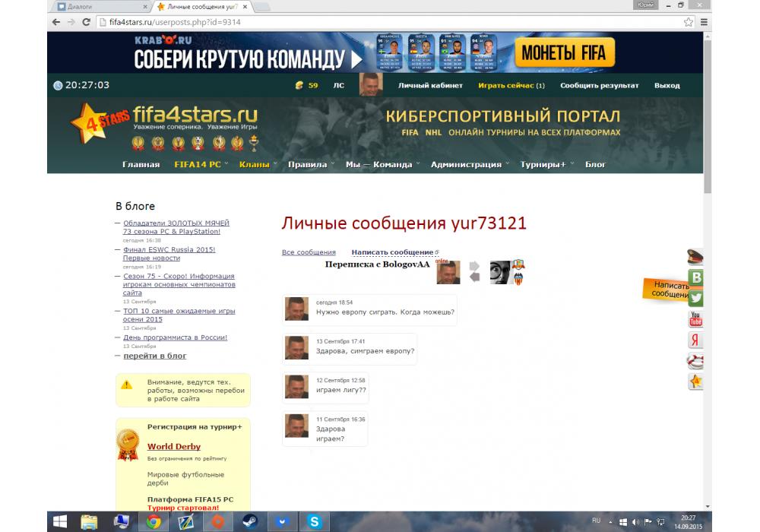The image size is (760, 532).
Task: Click Сообщить результат
Action: coord(600,85)
